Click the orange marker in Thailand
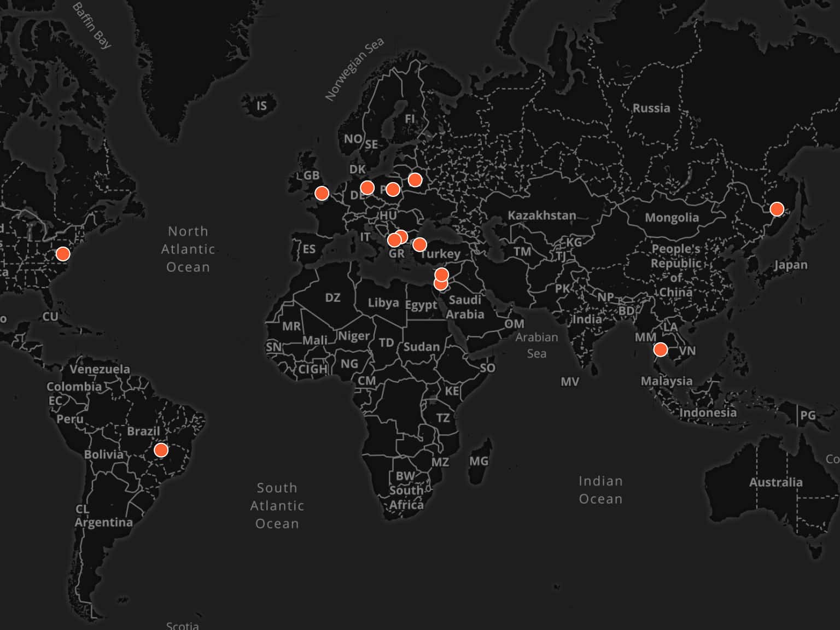Image resolution: width=840 pixels, height=630 pixels. click(x=661, y=349)
